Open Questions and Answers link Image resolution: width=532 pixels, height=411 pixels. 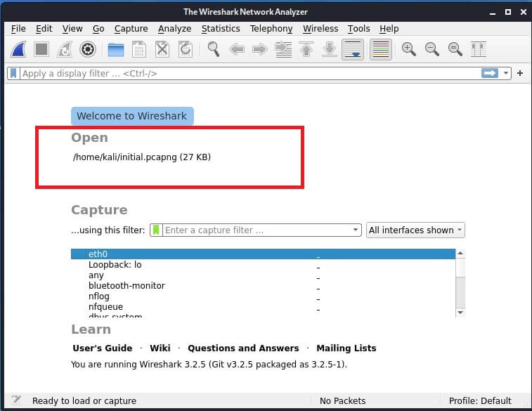tap(243, 348)
